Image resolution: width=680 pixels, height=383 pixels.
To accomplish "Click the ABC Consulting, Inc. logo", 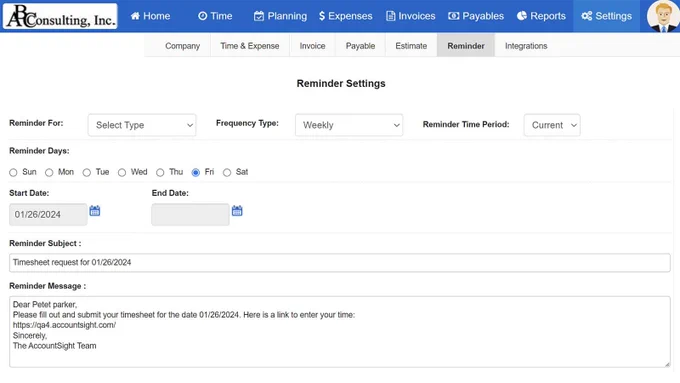I will pyautogui.click(x=60, y=16).
